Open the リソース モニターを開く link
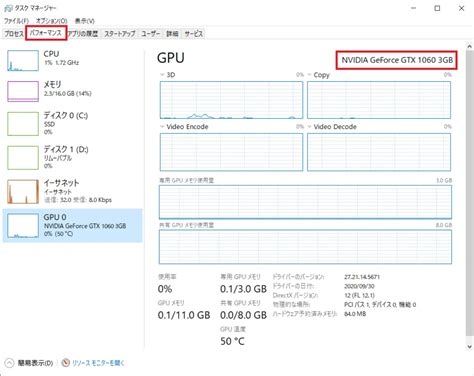The height and width of the screenshot is (376, 474). [98, 363]
